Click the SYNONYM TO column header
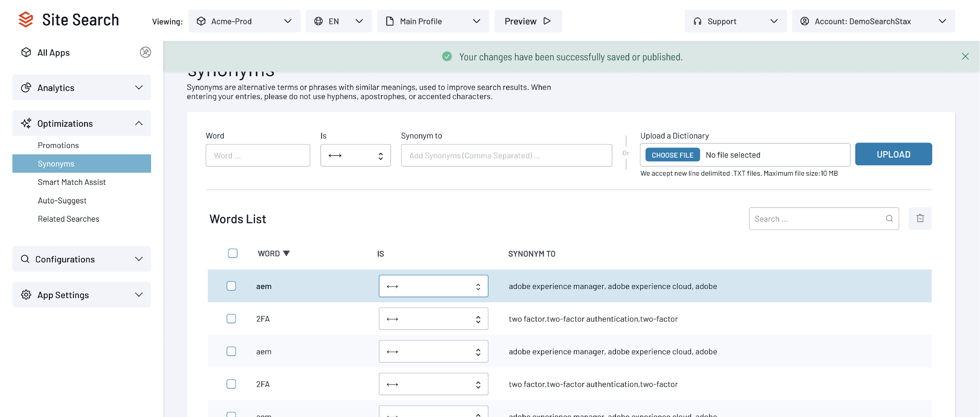The height and width of the screenshot is (417, 980). click(531, 254)
